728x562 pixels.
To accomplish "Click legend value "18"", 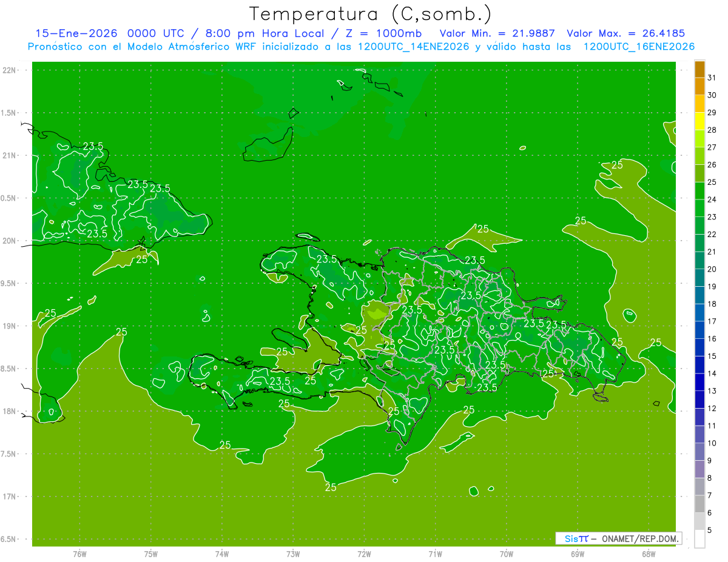I will point(712,304).
